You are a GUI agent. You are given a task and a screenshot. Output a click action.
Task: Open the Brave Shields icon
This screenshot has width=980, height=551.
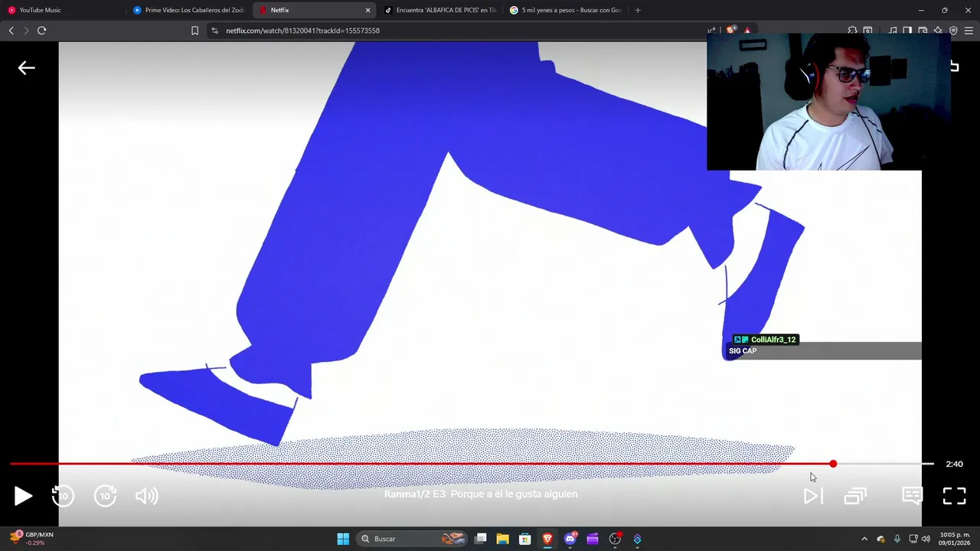730,31
